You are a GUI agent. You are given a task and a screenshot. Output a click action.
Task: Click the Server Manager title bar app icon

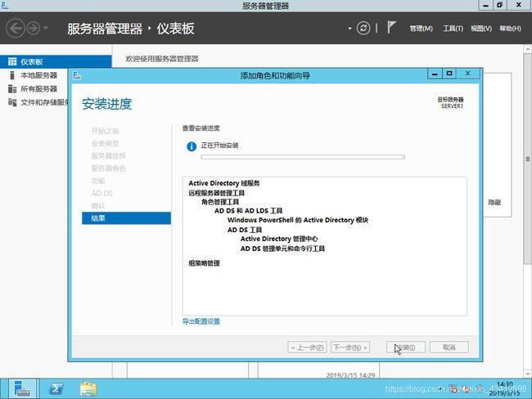(5, 6)
